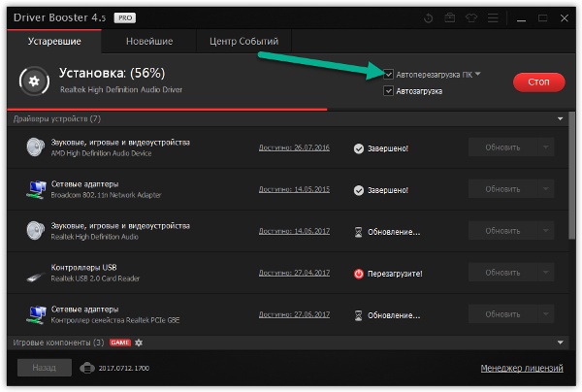The height and width of the screenshot is (392, 582).
Task: Click the red installation progress bar
Action: pyautogui.click(x=167, y=110)
